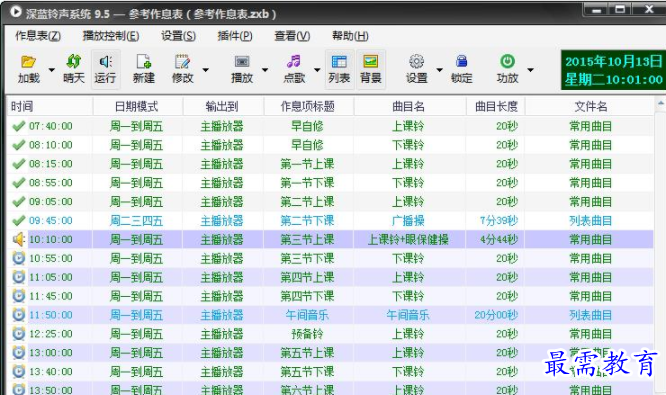
Task: Click the checkmark icon for 08:10:00
Action: [x=18, y=145]
